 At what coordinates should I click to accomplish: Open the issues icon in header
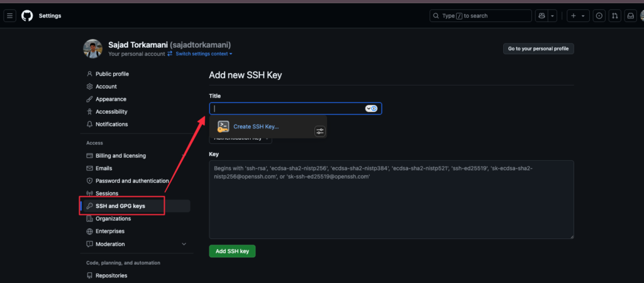click(x=599, y=16)
